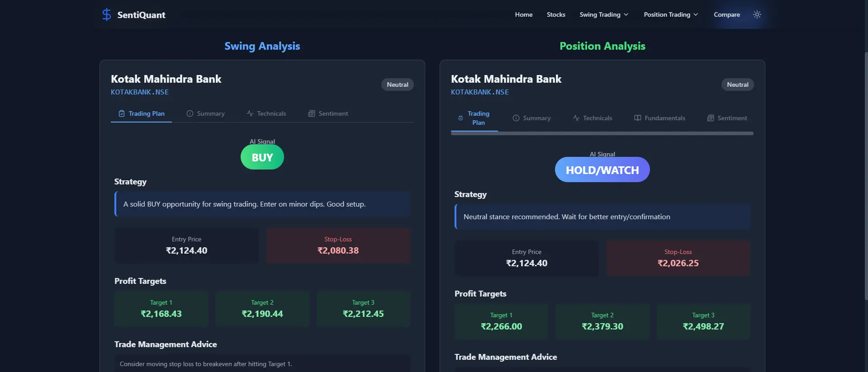Open the Compare page link
The image size is (868, 372).
727,14
